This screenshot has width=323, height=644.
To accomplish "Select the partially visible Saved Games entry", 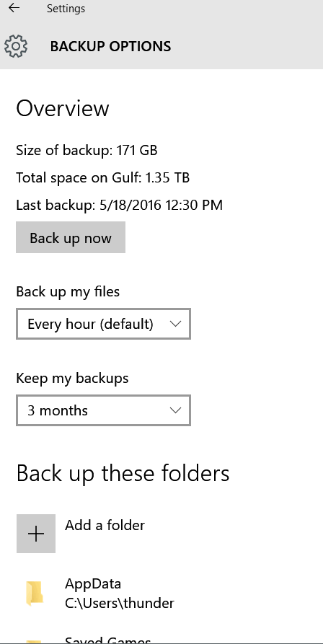I will tap(108, 640).
